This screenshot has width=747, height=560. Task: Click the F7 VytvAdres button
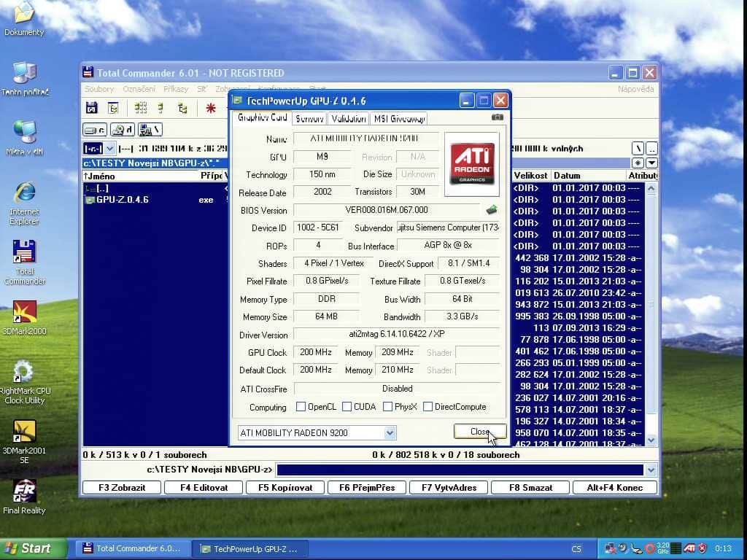coord(449,488)
